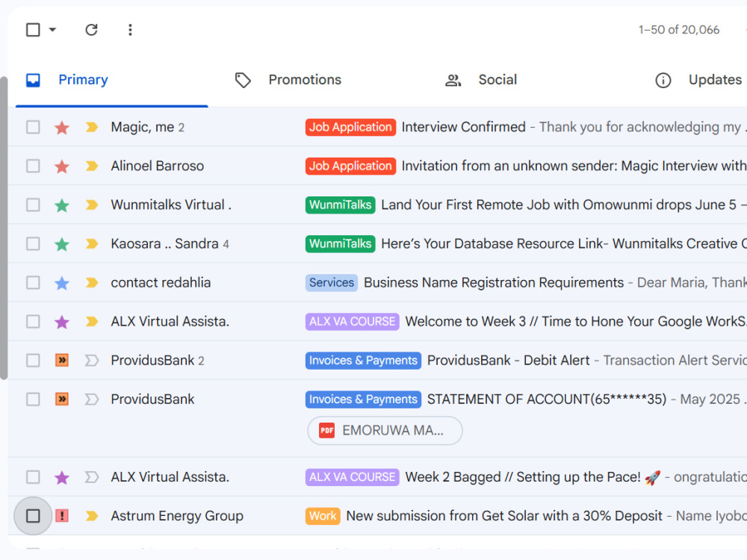Toggle importance marker on Alinoel Barroso email
Image resolution: width=747 pixels, height=560 pixels.
(91, 167)
